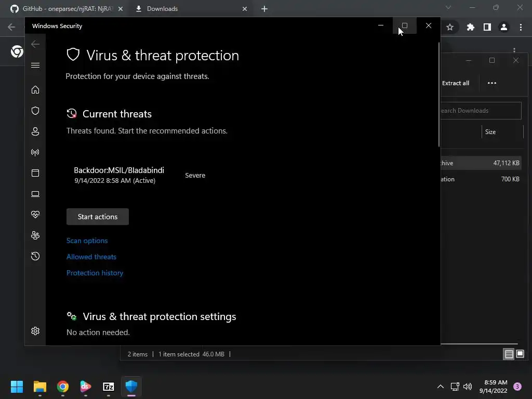Image resolution: width=532 pixels, height=399 pixels.
Task: Open Protection history clock icon in sidebar
Action: point(35,256)
